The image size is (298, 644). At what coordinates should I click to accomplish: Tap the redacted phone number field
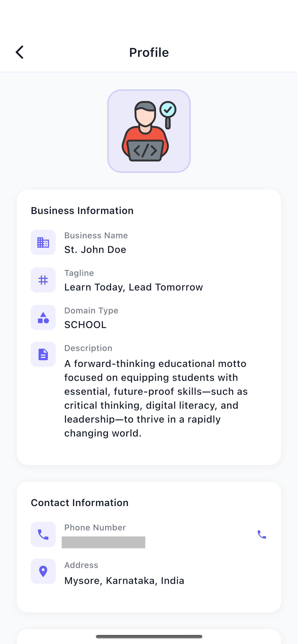(103, 542)
